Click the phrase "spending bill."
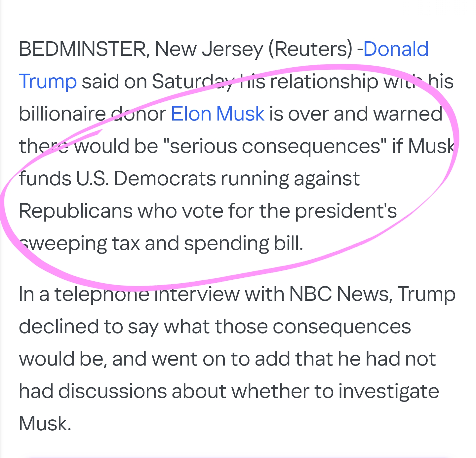Screen dimensions: 476x458 pos(244,244)
